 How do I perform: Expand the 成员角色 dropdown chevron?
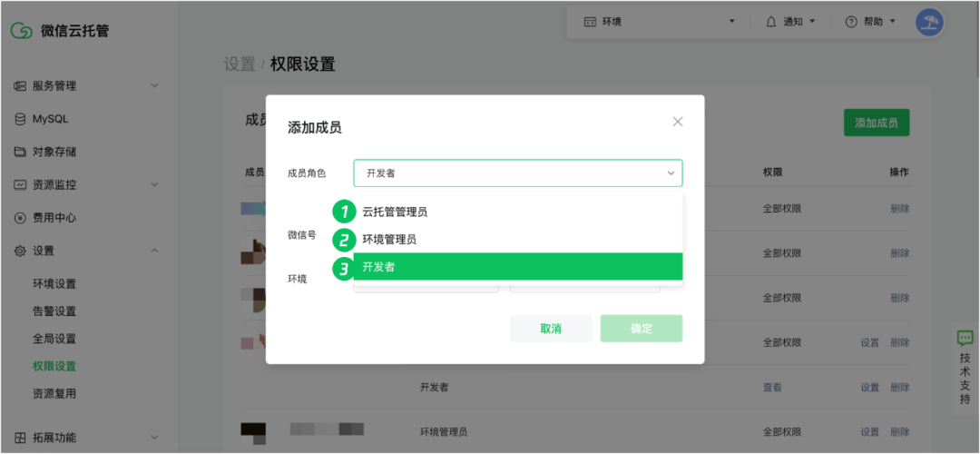click(671, 173)
